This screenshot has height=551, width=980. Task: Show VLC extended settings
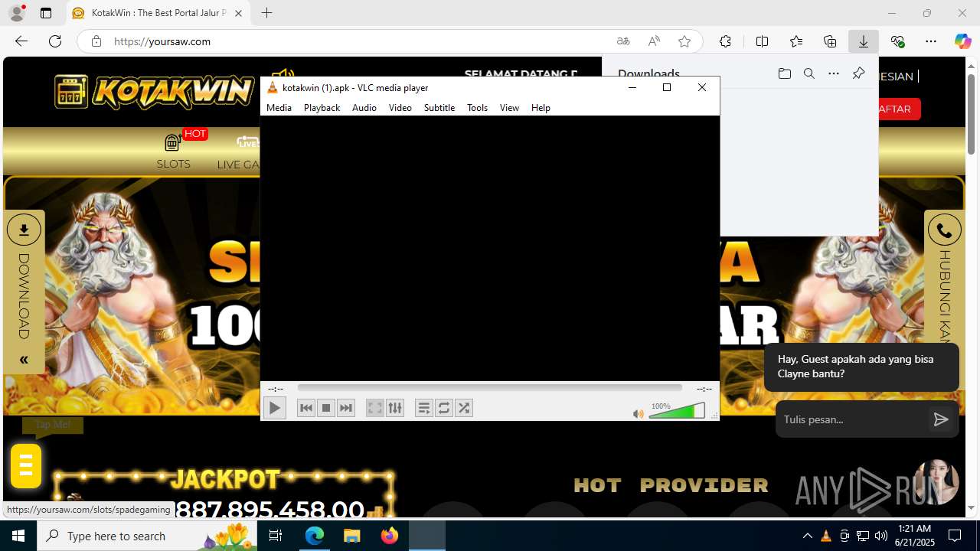pyautogui.click(x=395, y=408)
